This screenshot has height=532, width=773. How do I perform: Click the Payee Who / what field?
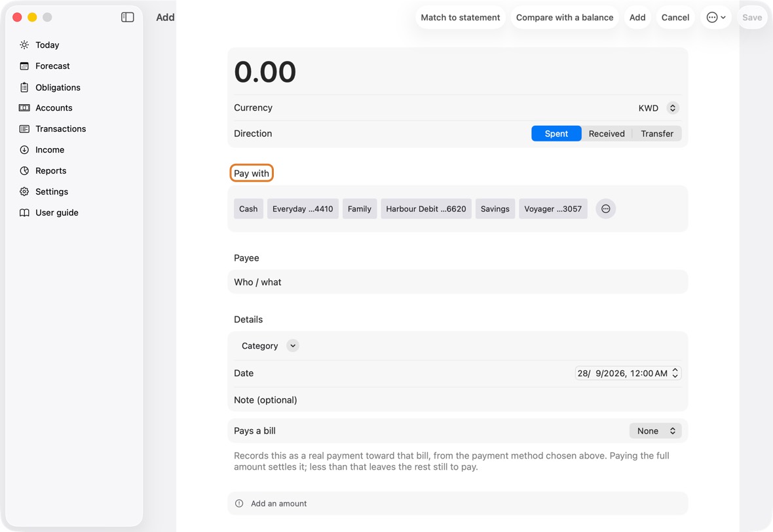[x=457, y=282]
